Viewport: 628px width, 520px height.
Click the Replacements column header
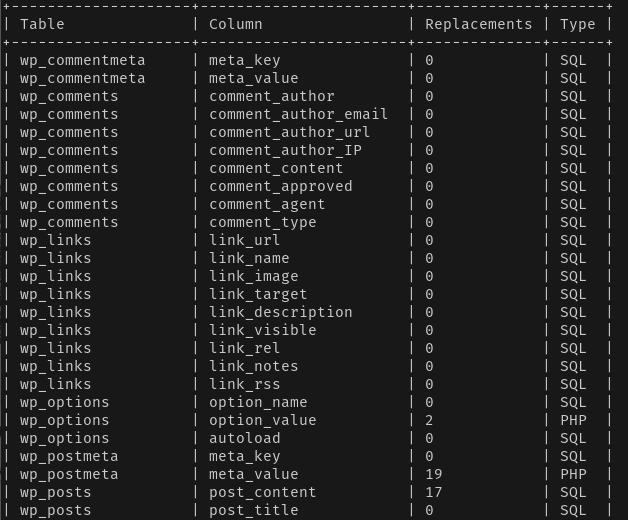coord(479,24)
